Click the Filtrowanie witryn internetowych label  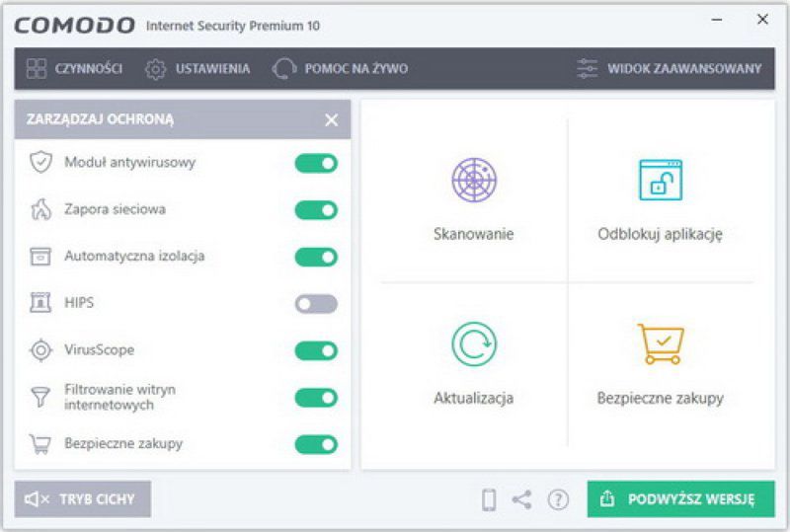coord(119,397)
